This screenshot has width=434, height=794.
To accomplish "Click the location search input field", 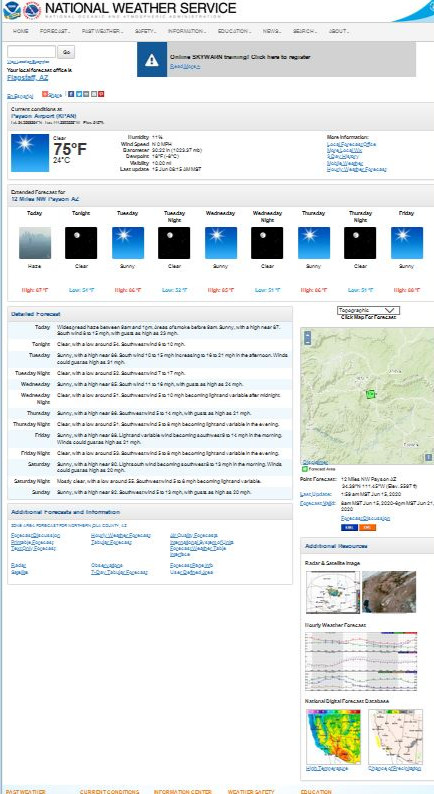I will click(31, 52).
